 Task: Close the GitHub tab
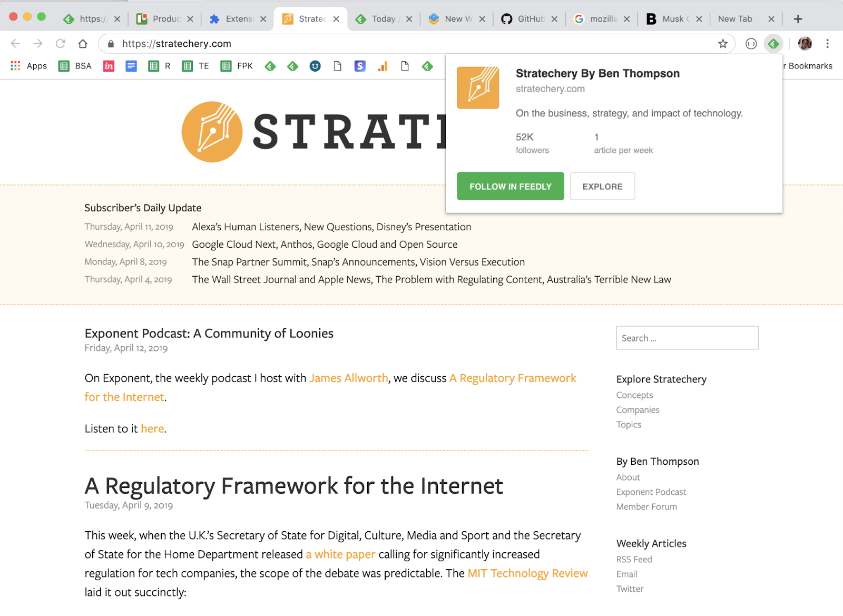point(554,19)
